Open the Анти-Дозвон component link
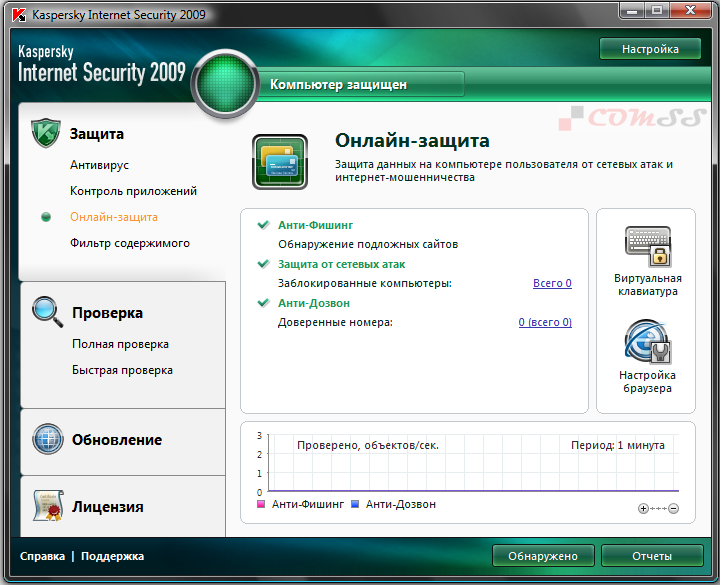The height and width of the screenshot is (585, 720). [x=314, y=303]
